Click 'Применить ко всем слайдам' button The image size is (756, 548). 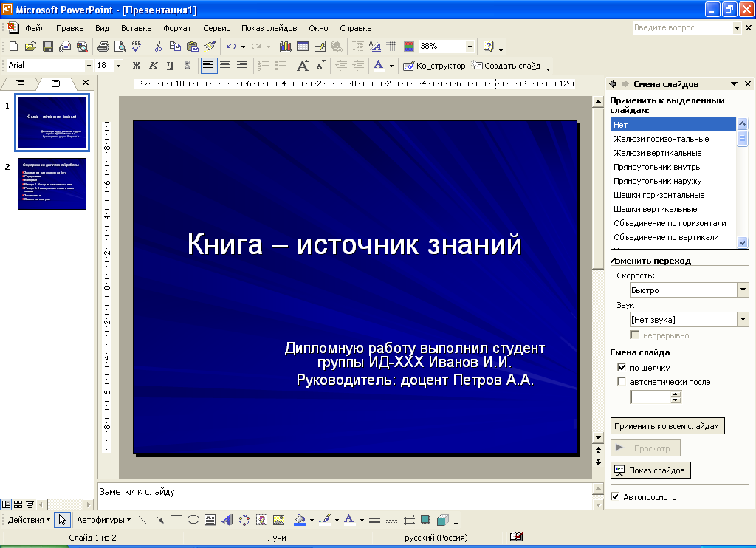tap(667, 426)
